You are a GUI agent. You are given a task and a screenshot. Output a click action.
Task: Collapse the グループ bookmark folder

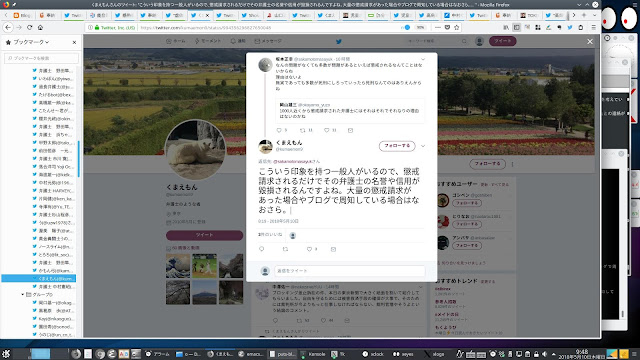click(23, 294)
